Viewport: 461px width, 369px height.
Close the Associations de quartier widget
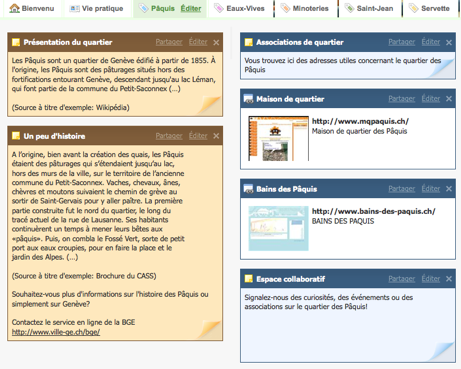pyautogui.click(x=449, y=42)
